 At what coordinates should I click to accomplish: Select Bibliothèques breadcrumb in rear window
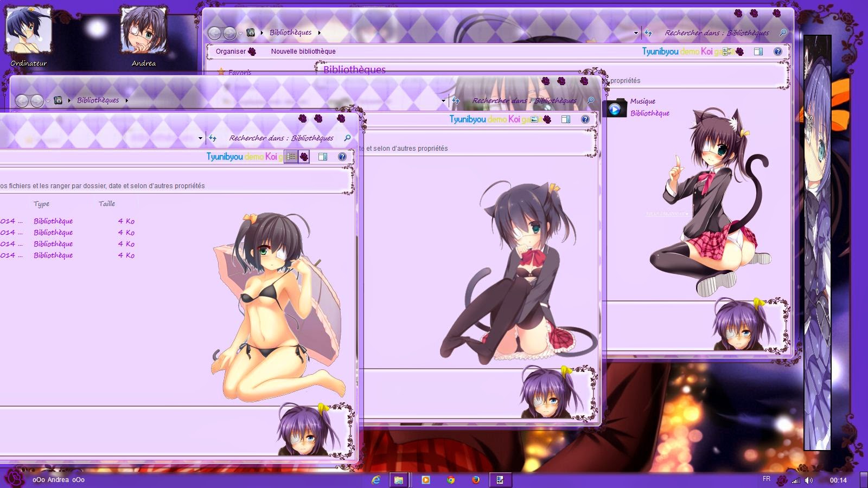pyautogui.click(x=291, y=33)
